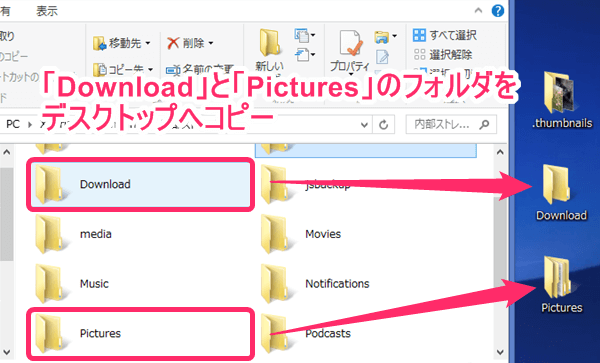
Task: Click navigation pane scroll-up arrow
Action: pos(7,152)
